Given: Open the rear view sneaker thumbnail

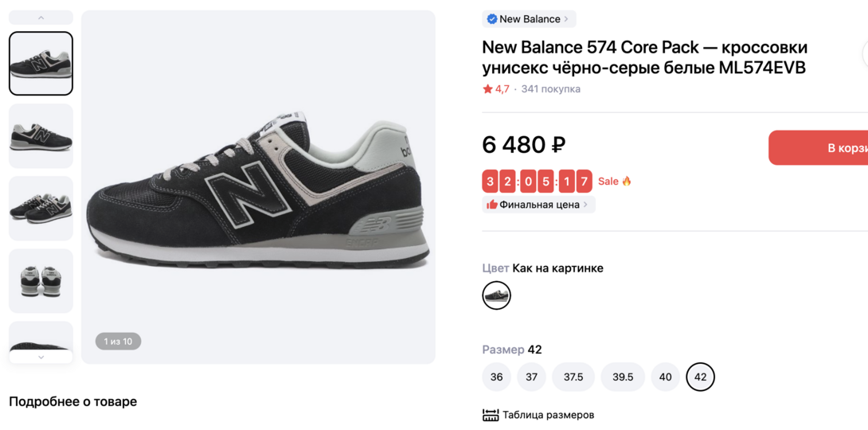Looking at the screenshot, I should coord(41,281).
